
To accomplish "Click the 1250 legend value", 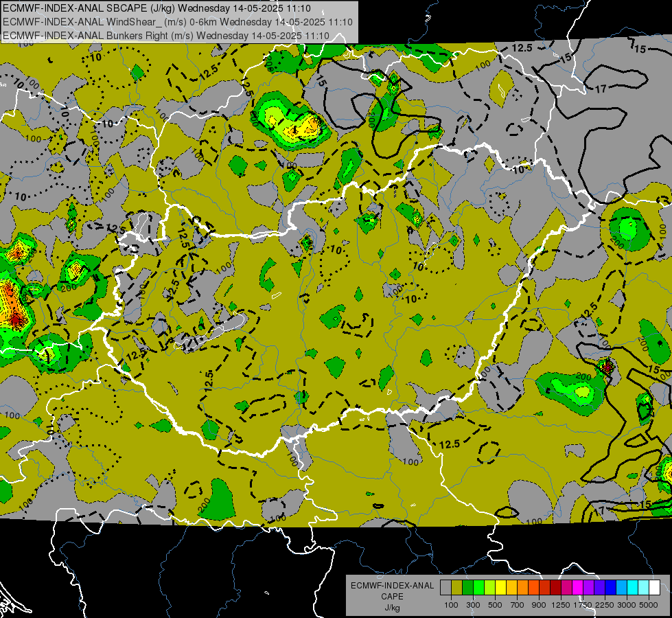I will [561, 605].
